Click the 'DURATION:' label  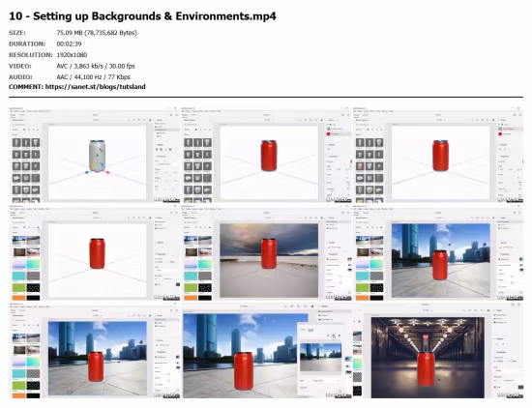coord(27,44)
